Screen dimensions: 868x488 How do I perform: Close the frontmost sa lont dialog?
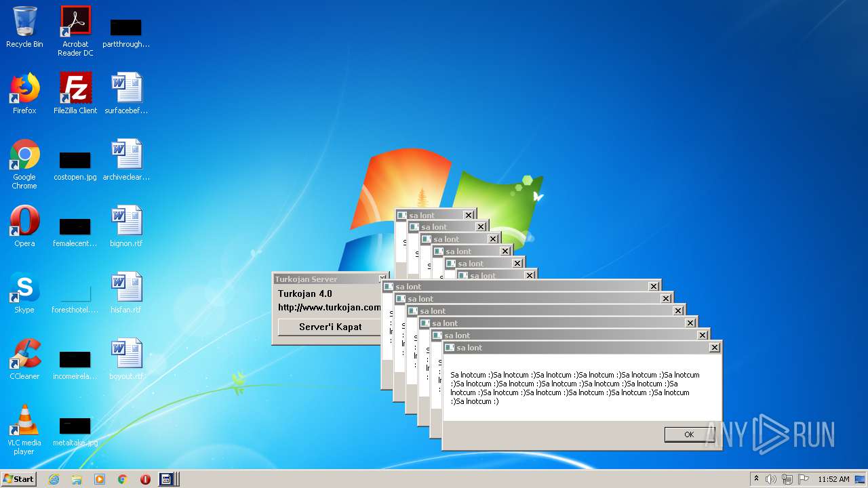714,348
